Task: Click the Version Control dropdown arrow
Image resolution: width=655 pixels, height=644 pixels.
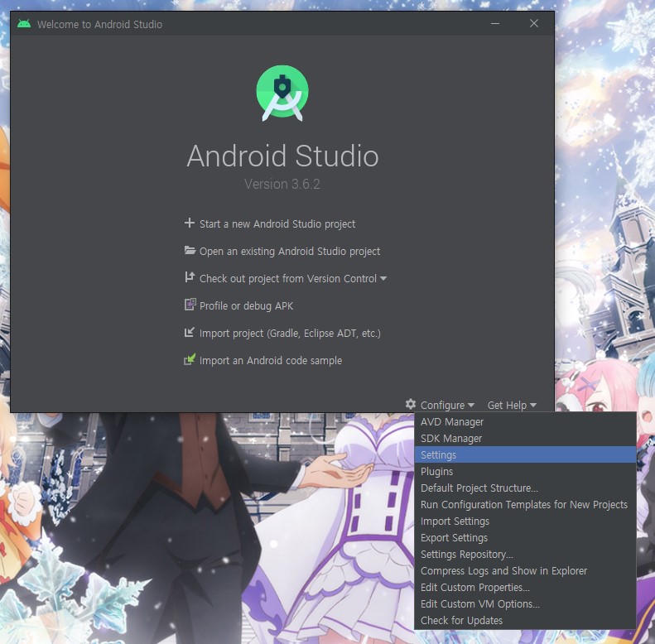Action: 383,279
